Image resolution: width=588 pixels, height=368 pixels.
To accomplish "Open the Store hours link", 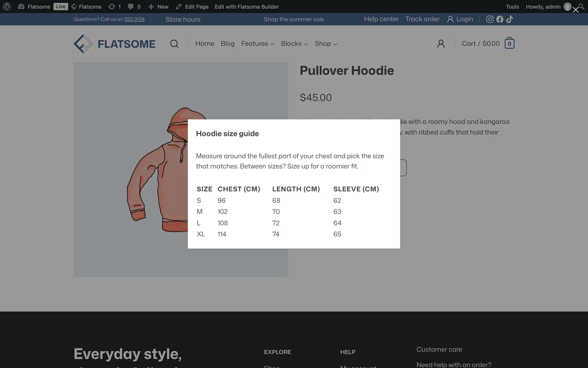I will click(183, 19).
